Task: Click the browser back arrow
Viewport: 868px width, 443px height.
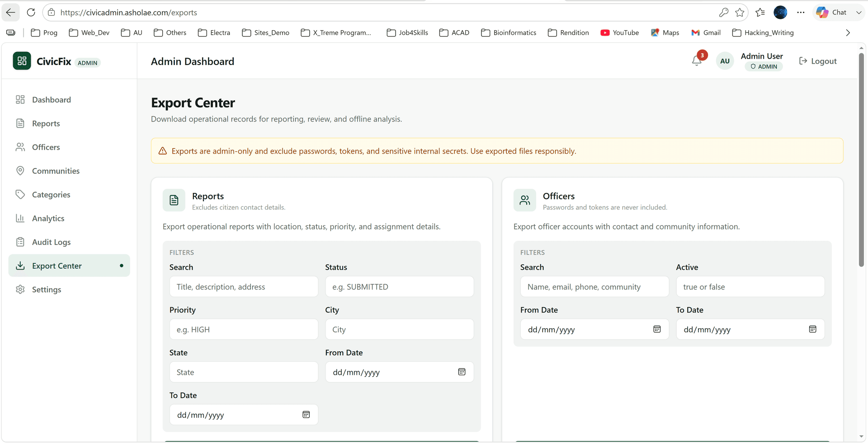Action: [x=10, y=12]
